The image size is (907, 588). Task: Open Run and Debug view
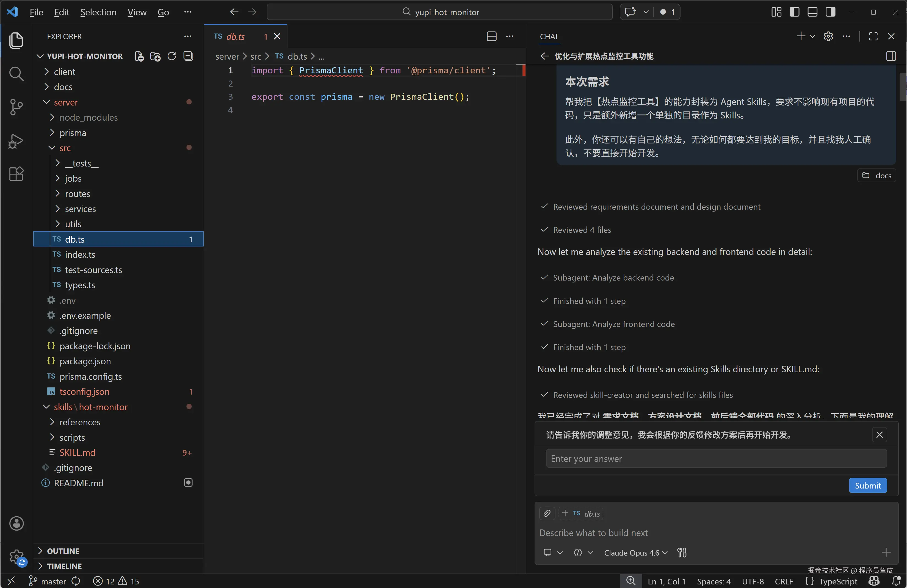(x=16, y=141)
